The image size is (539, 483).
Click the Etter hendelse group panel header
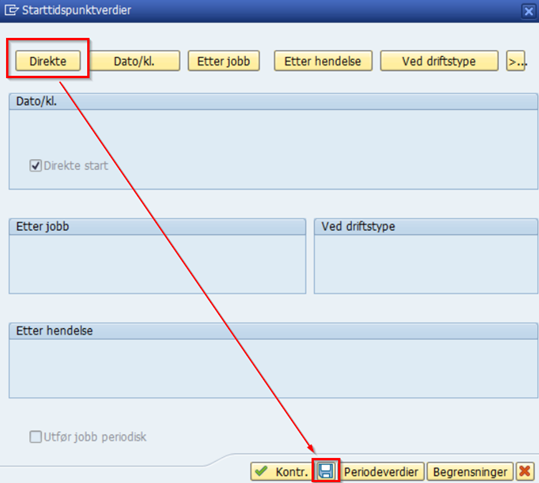(x=273, y=331)
